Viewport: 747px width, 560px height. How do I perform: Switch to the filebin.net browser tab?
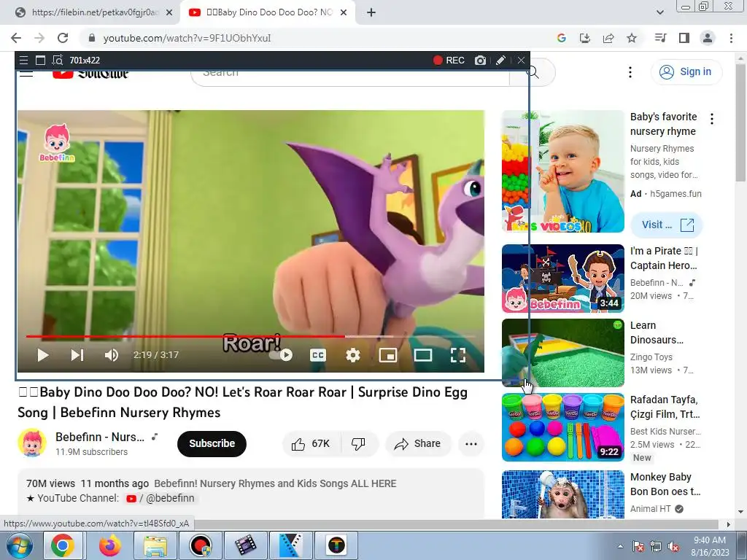click(93, 12)
